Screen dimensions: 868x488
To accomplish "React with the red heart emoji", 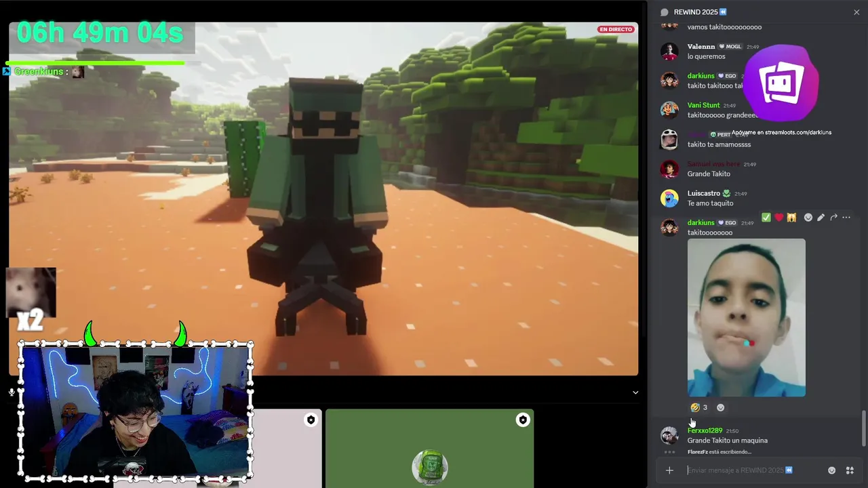I will pos(778,218).
